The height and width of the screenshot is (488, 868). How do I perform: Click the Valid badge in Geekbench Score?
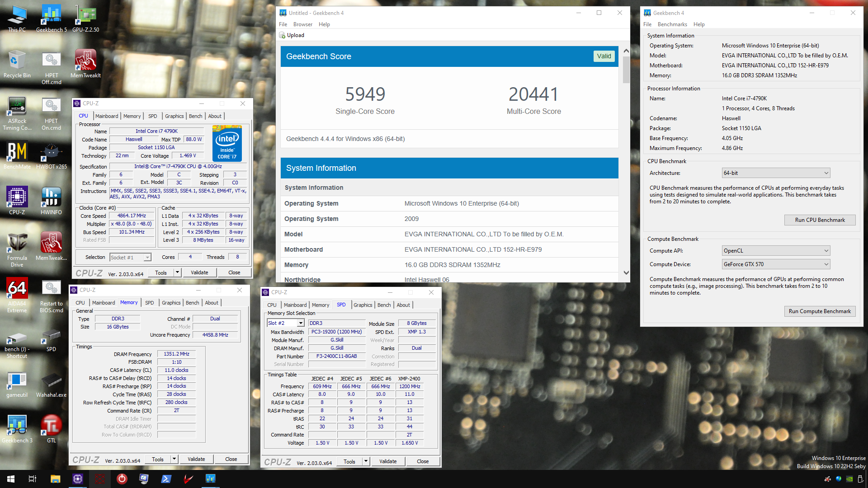coord(604,56)
